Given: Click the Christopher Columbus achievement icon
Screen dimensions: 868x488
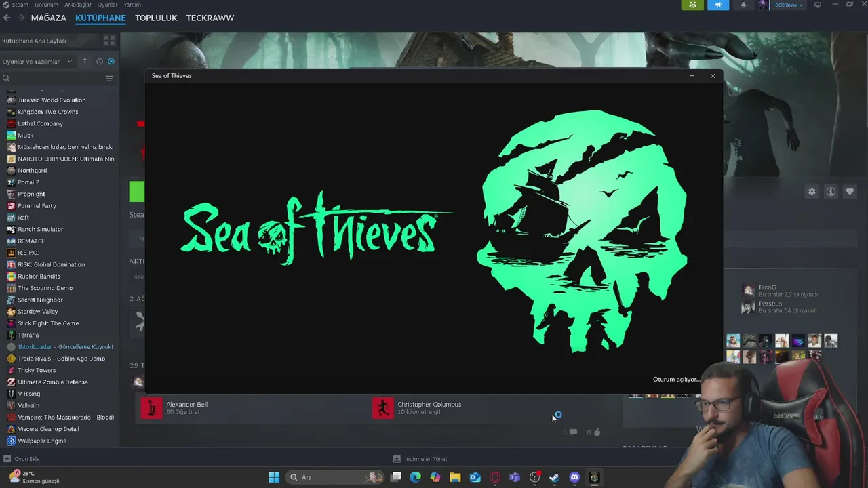Looking at the screenshot, I should pos(382,408).
